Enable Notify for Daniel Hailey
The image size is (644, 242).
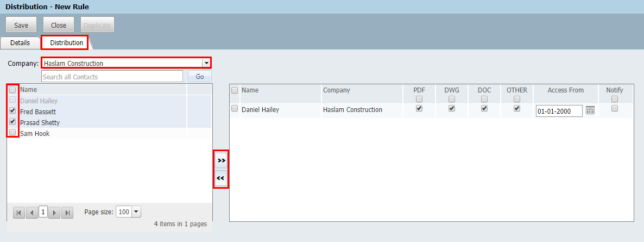614,109
